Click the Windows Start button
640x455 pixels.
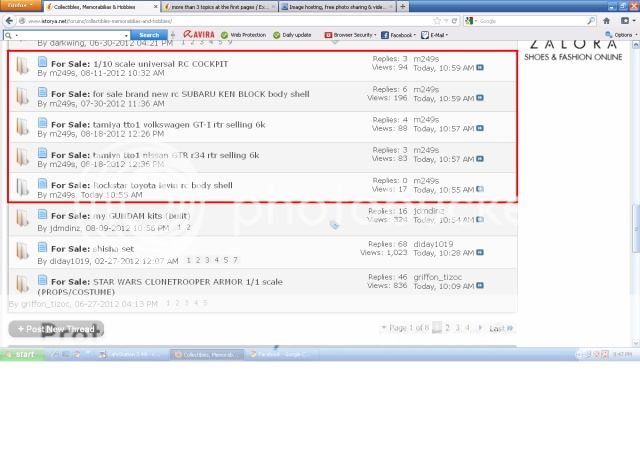pyautogui.click(x=20, y=354)
